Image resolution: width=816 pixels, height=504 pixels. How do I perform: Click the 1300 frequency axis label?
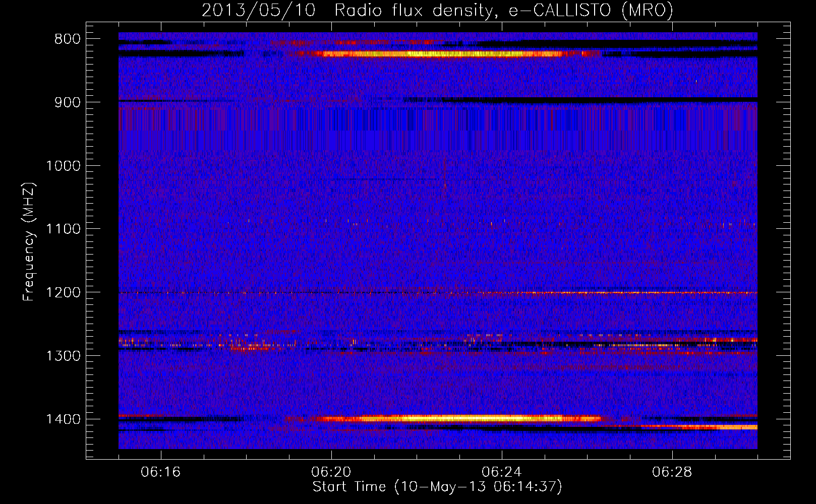pyautogui.click(x=63, y=356)
